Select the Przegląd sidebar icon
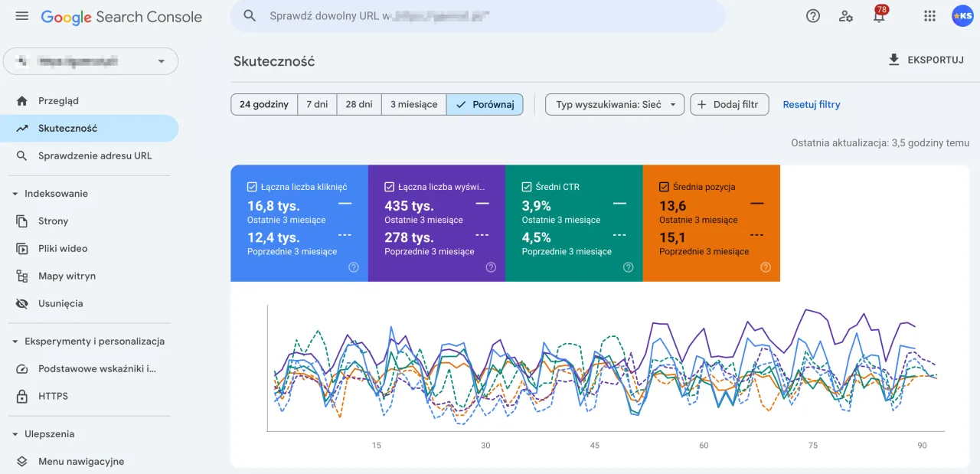This screenshot has height=474, width=980. point(23,100)
